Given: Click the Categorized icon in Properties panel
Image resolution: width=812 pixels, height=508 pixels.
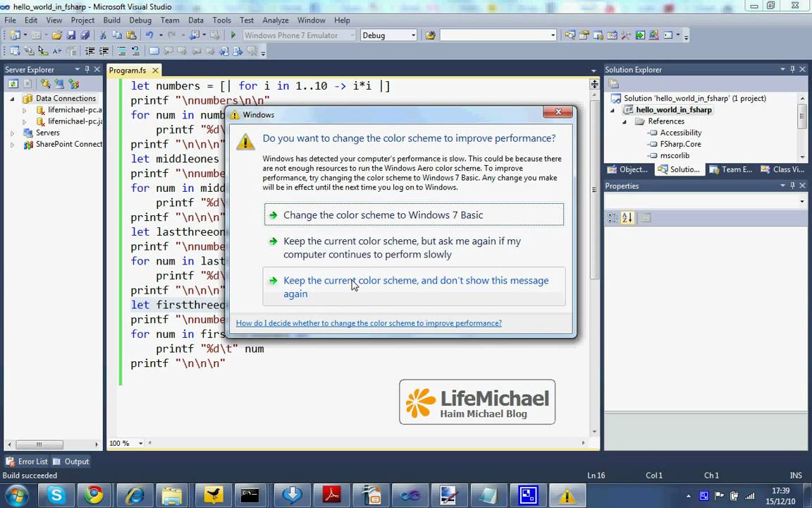Looking at the screenshot, I should pyautogui.click(x=613, y=218).
